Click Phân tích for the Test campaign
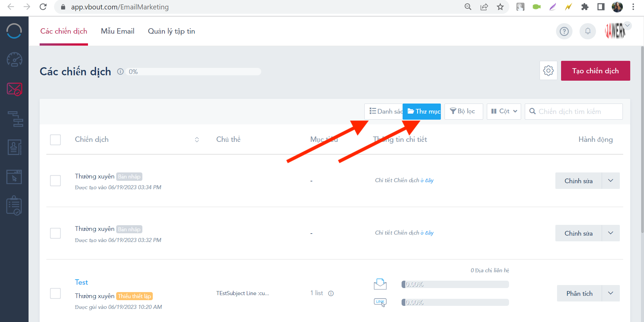644x322 pixels. pyautogui.click(x=580, y=293)
